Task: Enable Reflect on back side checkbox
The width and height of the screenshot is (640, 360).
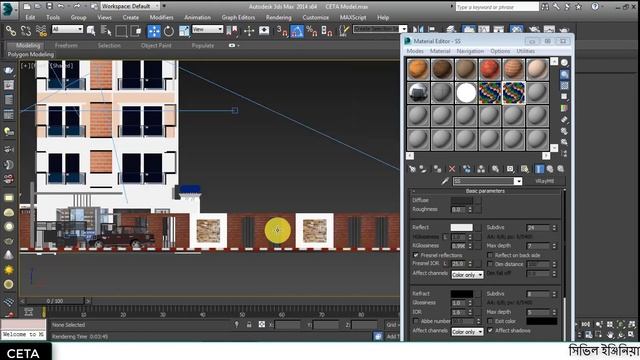Action: [x=490, y=255]
